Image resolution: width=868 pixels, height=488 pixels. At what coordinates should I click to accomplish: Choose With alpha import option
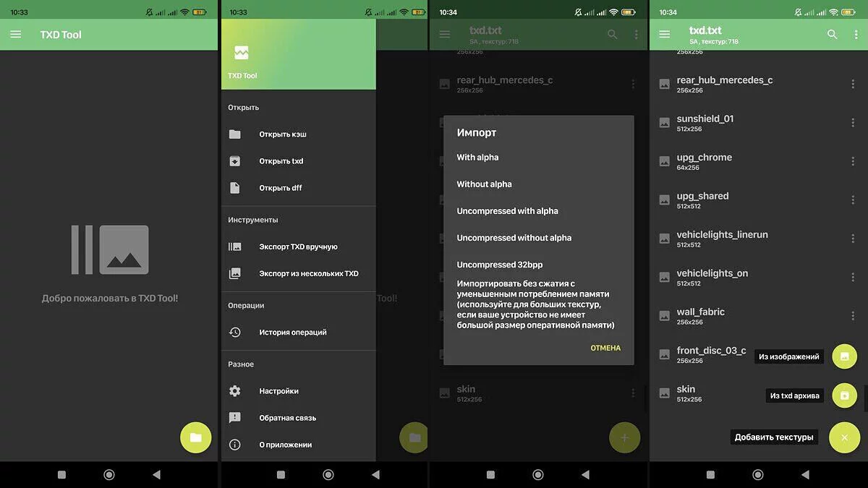pyautogui.click(x=477, y=158)
